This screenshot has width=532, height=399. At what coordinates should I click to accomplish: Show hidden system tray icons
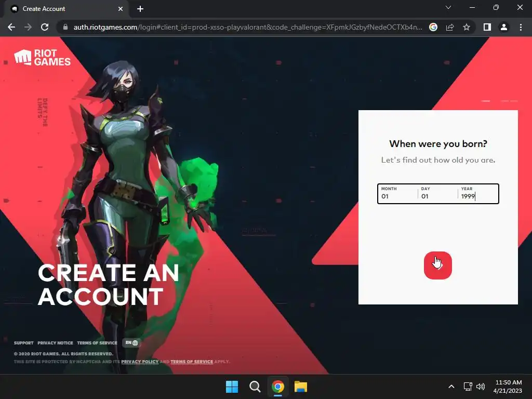pyautogui.click(x=451, y=387)
